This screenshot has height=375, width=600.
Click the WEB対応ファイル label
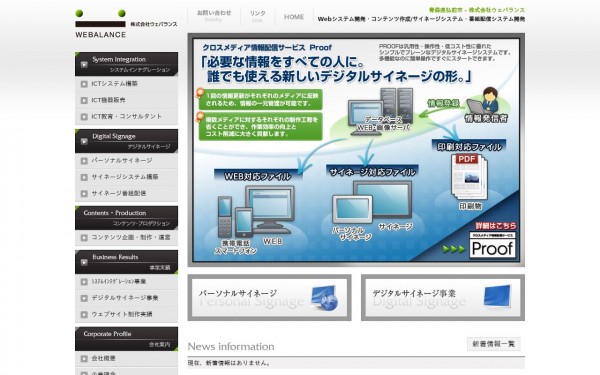point(257,176)
